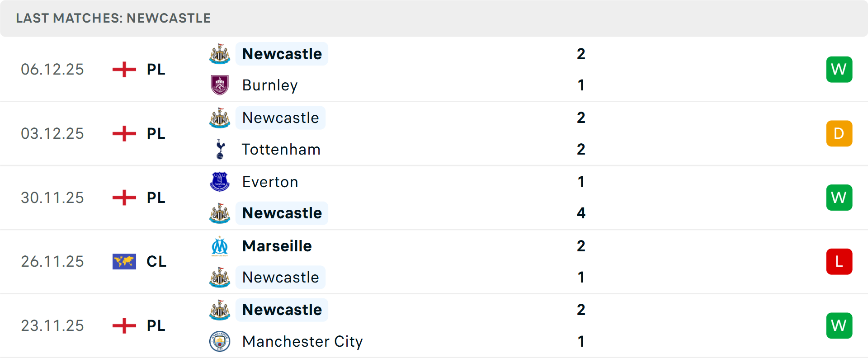Open the Tottenham team link
Screen dimensions: 868x358
pyautogui.click(x=281, y=149)
